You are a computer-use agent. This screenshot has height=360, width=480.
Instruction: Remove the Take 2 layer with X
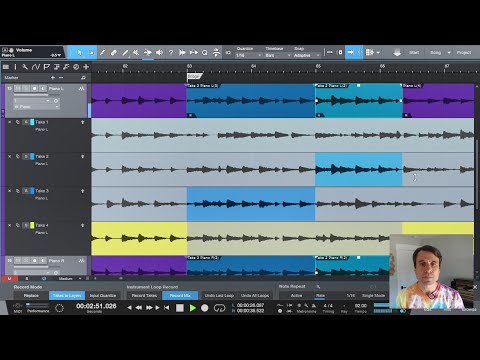point(10,157)
